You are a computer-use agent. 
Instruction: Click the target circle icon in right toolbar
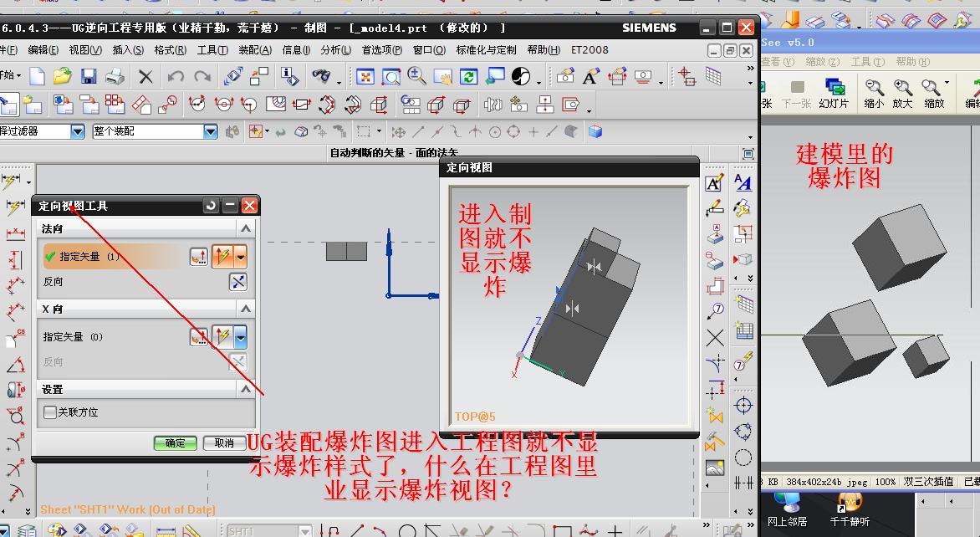pos(743,405)
